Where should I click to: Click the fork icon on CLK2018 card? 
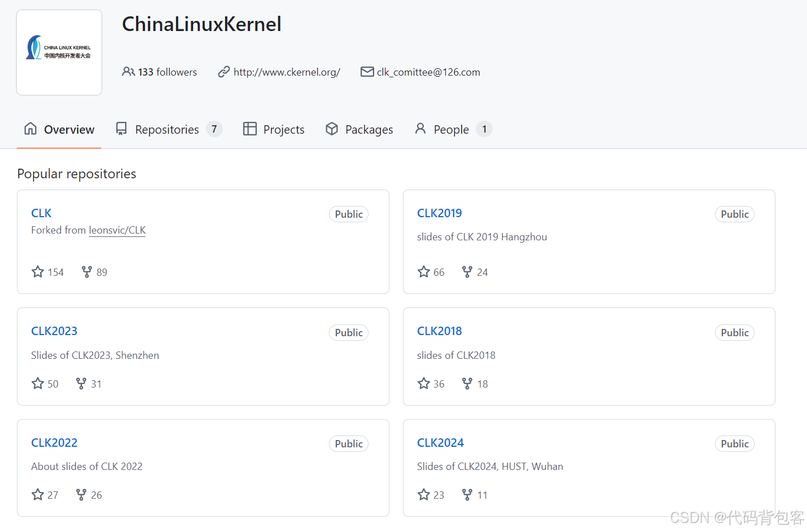click(467, 384)
